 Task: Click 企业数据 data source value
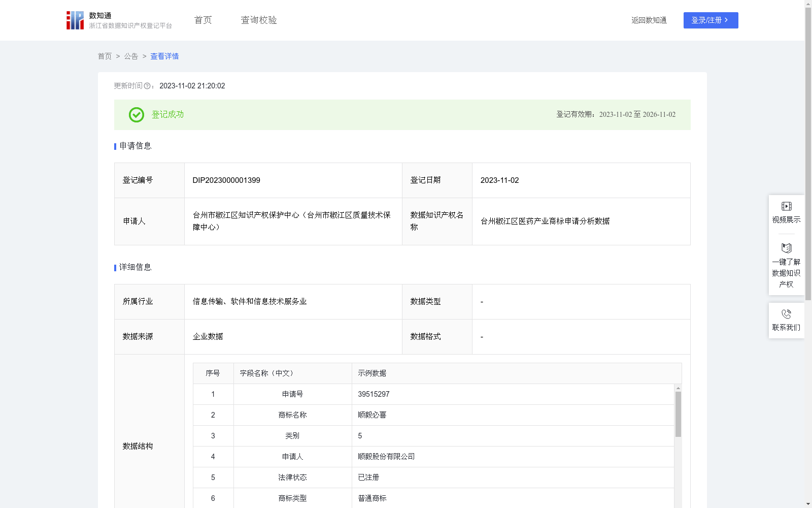click(x=208, y=337)
